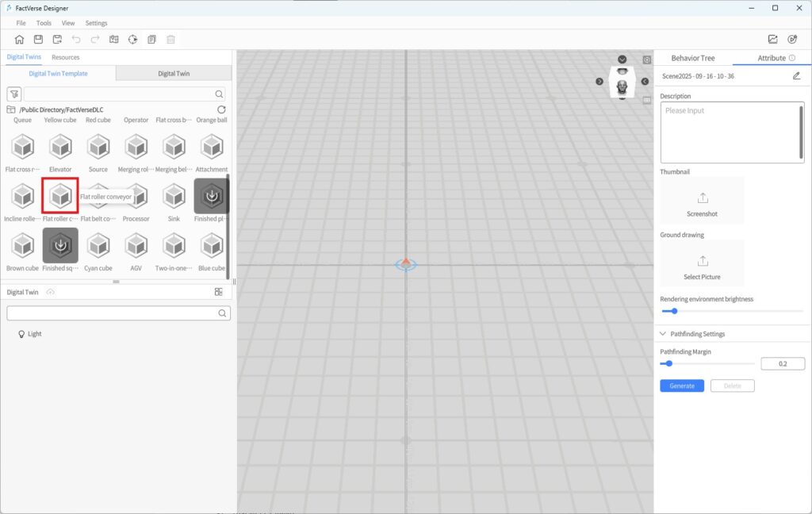Collapse the Pathfinding Settings section
This screenshot has height=514, width=812.
[662, 333]
